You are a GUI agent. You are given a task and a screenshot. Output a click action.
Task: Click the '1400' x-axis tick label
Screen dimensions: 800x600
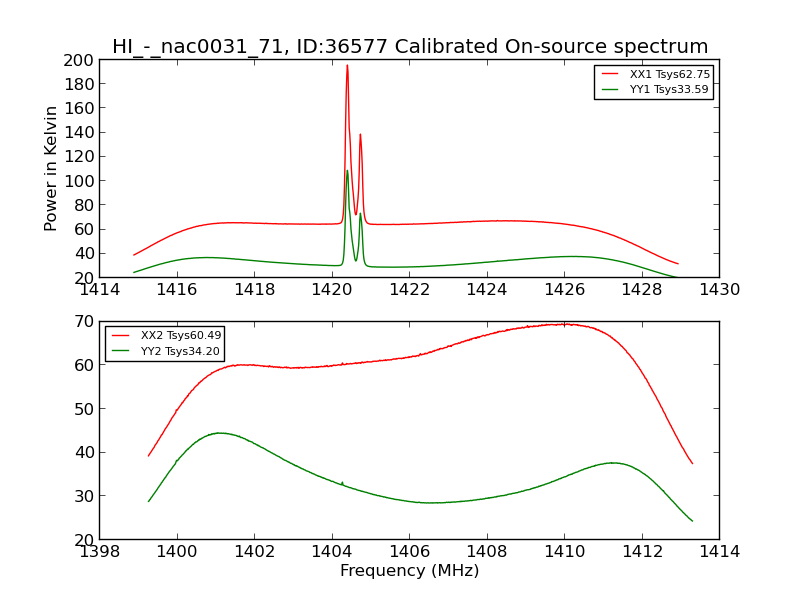point(177,552)
